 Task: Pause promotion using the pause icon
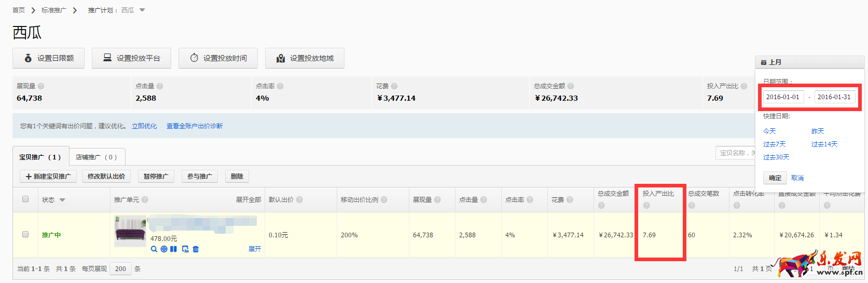[x=173, y=249]
